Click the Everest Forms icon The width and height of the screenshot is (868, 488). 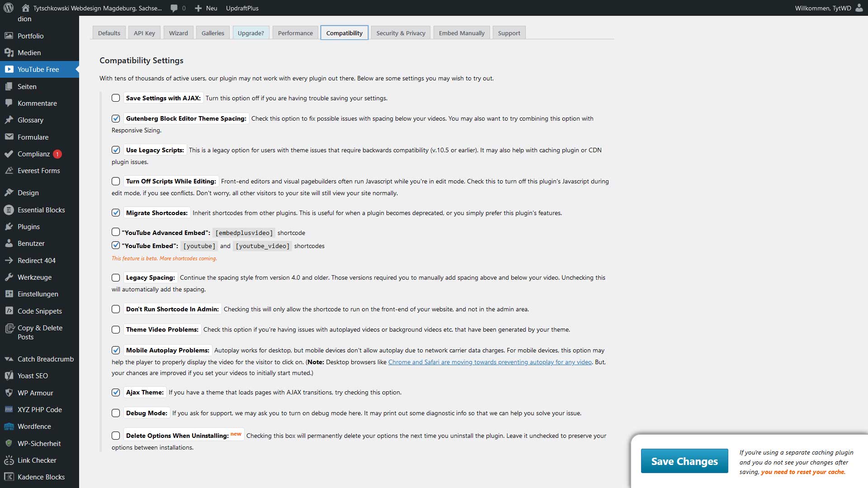(9, 170)
